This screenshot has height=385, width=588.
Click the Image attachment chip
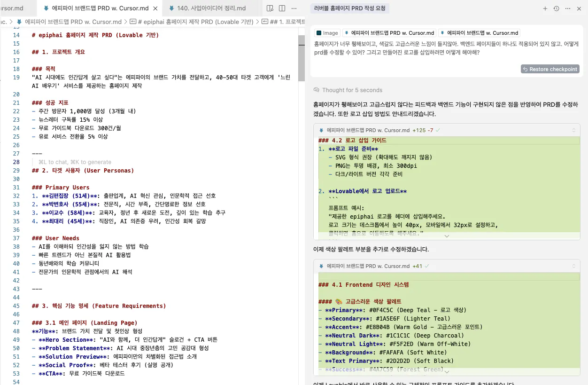tap(327, 33)
